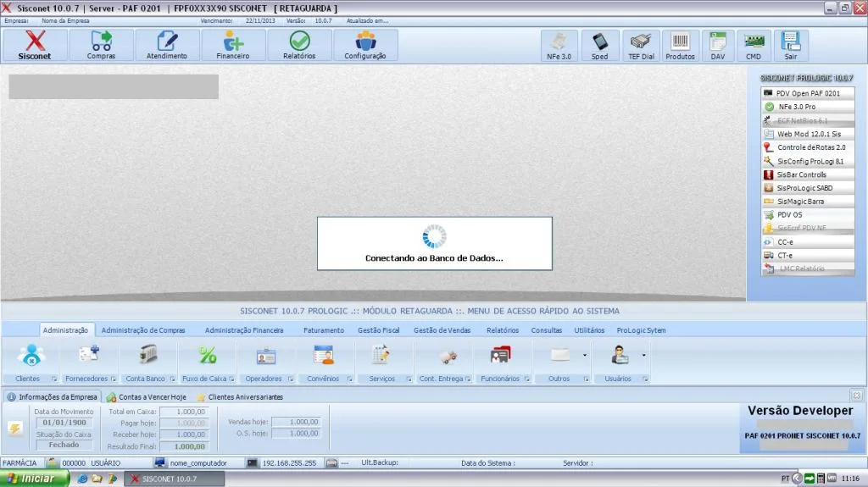Open the Outros ribbon icon
Screen dimensions: 868x487
click(559, 355)
